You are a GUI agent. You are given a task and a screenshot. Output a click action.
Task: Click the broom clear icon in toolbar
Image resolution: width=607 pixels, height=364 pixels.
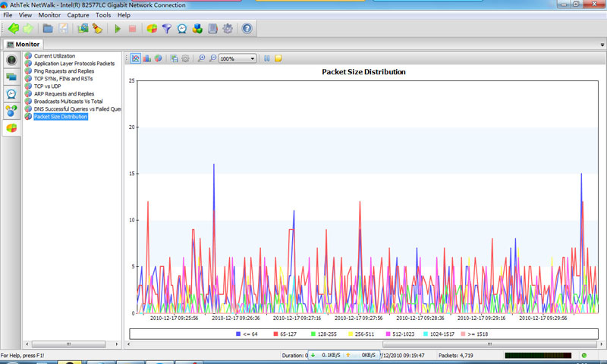click(x=97, y=29)
